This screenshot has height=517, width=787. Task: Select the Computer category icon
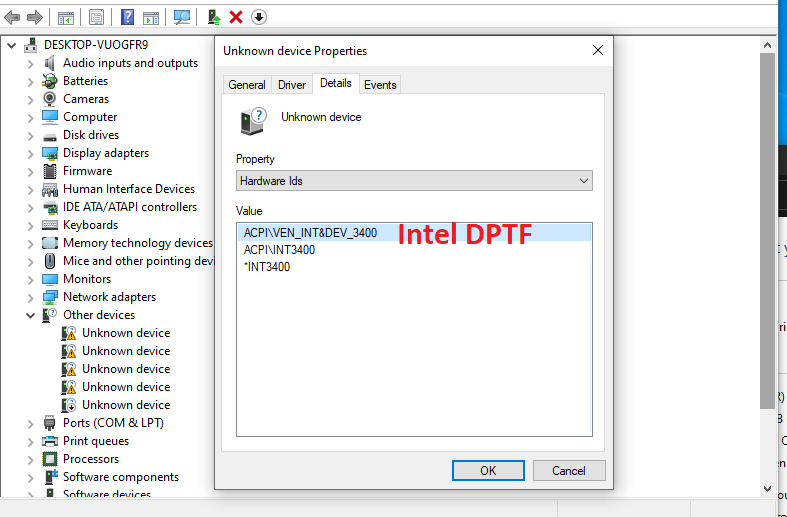(50, 117)
